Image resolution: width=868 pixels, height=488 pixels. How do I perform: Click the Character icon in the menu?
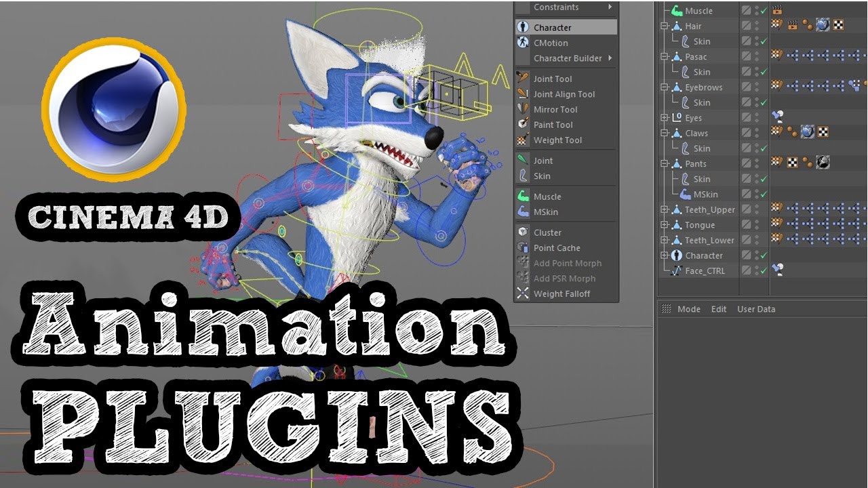523,28
